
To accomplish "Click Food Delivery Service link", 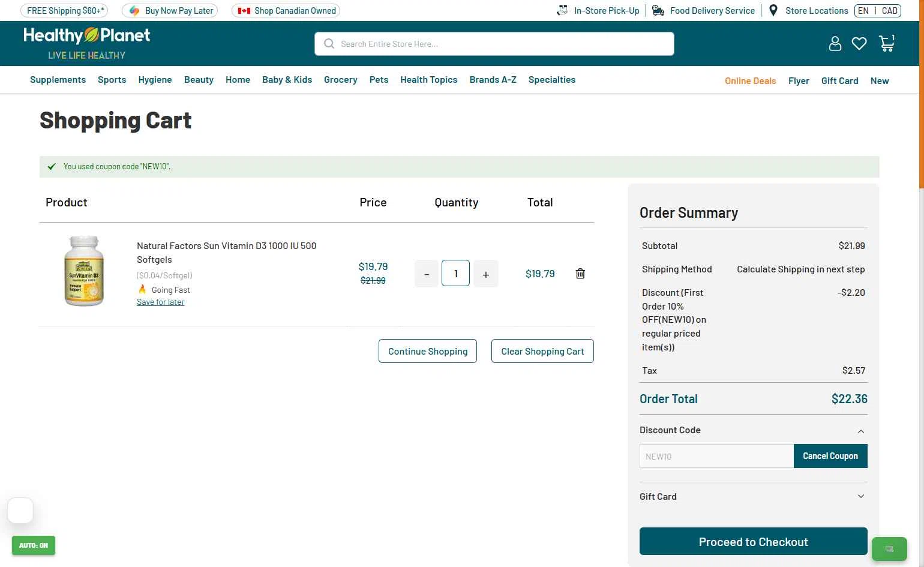I will pos(712,10).
